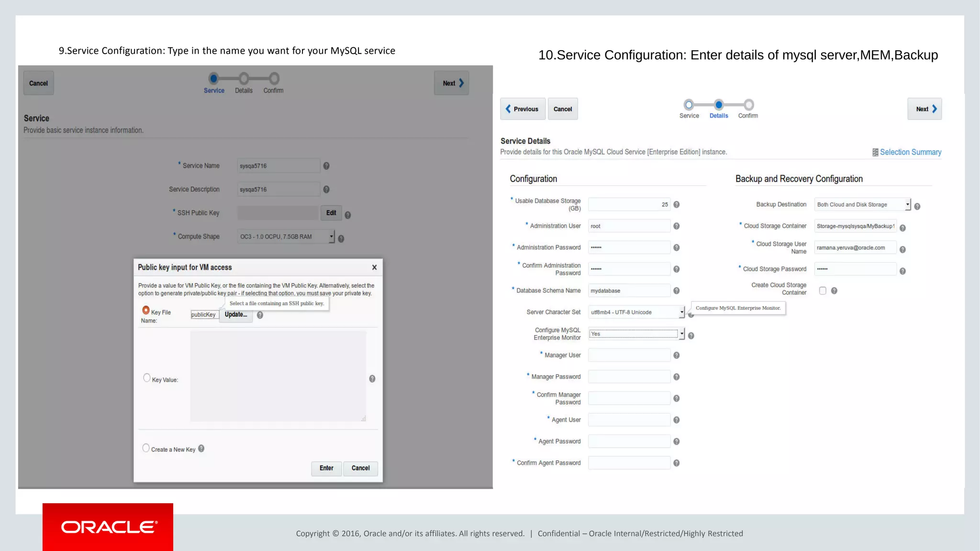
Task: Open help icon for Administration Password
Action: 677,248
